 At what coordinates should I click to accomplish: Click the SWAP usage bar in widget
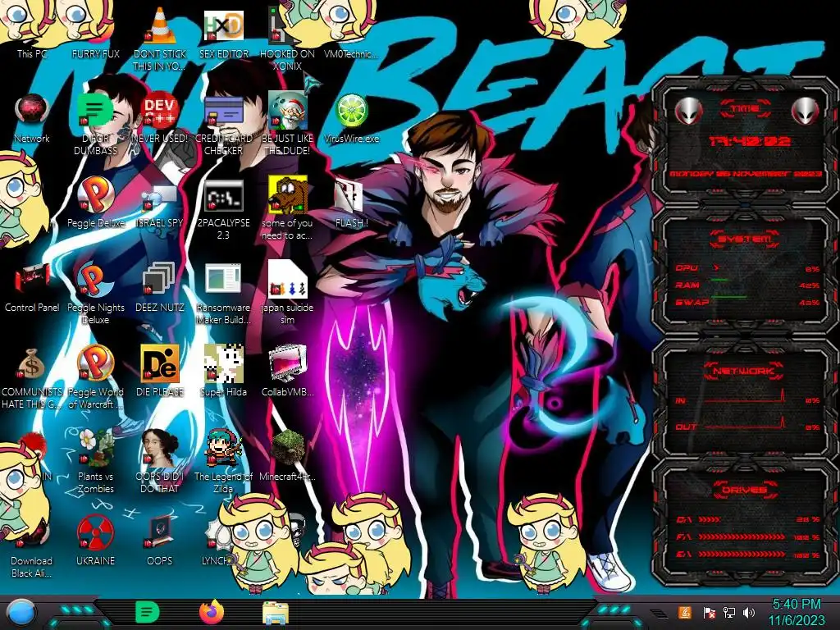tap(728, 297)
